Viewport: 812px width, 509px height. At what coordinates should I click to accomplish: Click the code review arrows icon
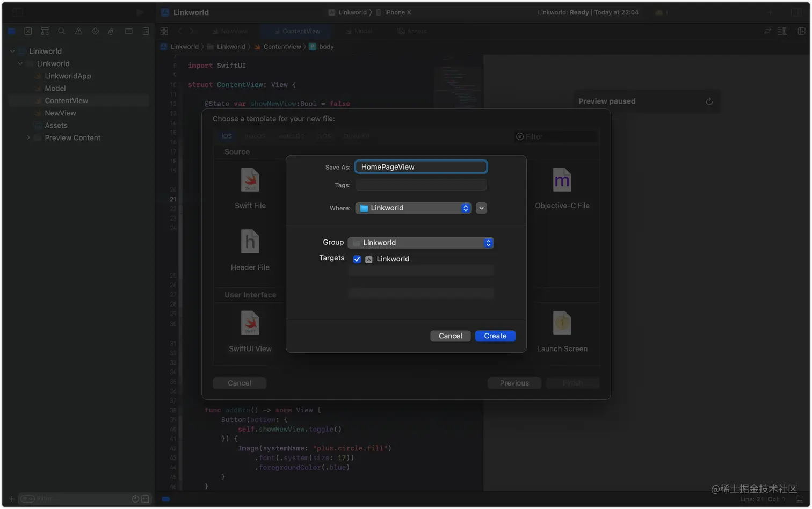point(767,31)
